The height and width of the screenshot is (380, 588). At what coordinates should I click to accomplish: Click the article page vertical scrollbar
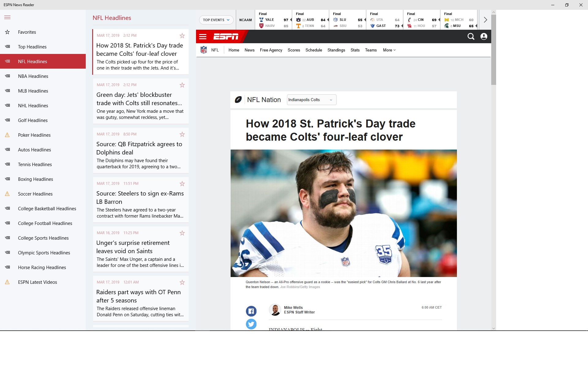click(x=493, y=49)
